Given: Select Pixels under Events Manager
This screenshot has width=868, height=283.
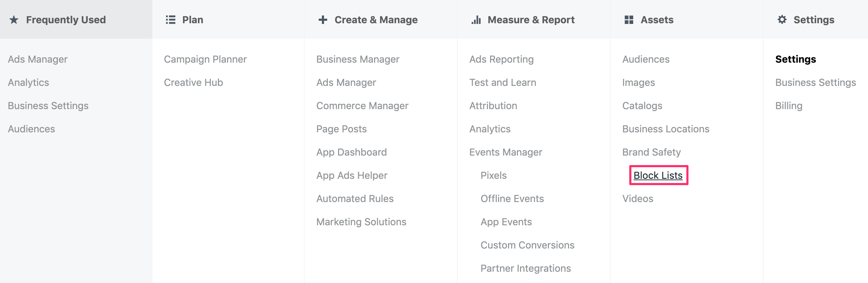Looking at the screenshot, I should tap(494, 175).
